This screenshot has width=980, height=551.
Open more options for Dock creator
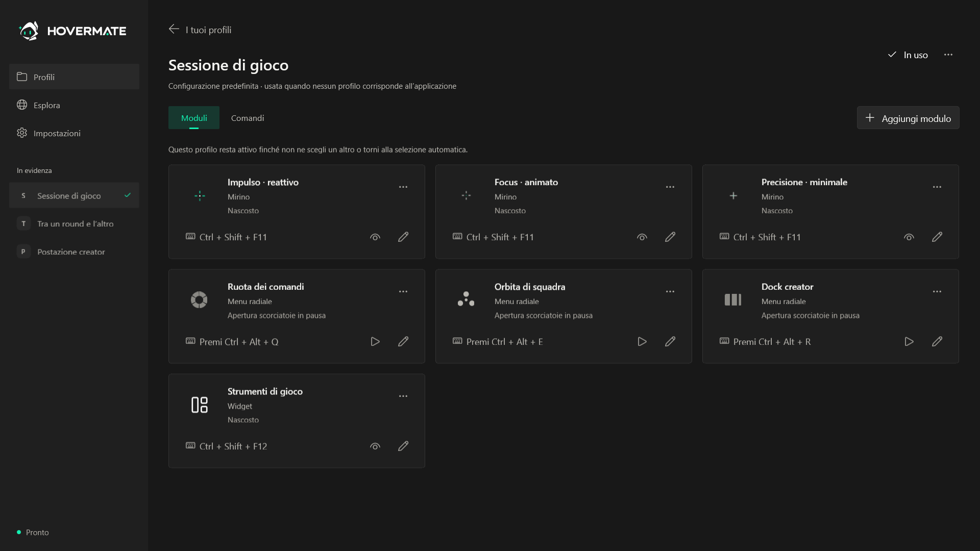[937, 291]
